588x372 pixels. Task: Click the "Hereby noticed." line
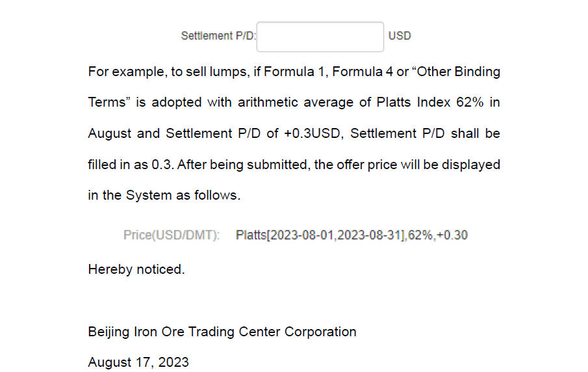click(136, 269)
